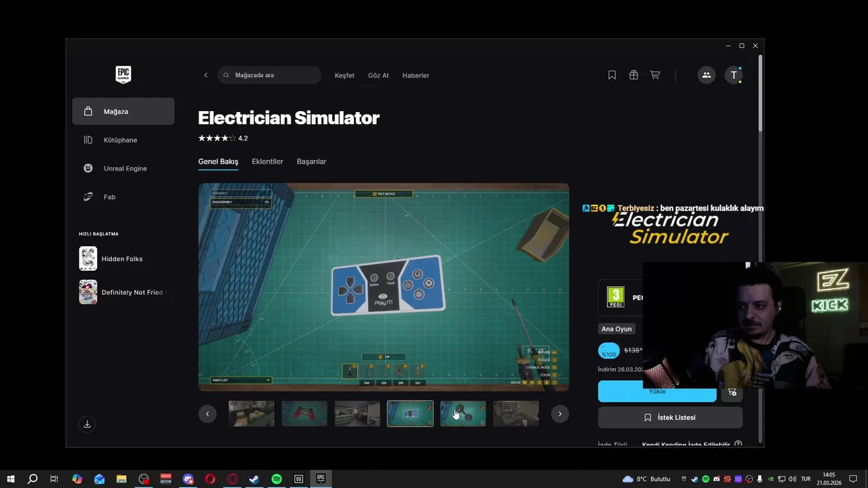
Task: Open Kütüphane in the sidebar
Action: point(123,140)
